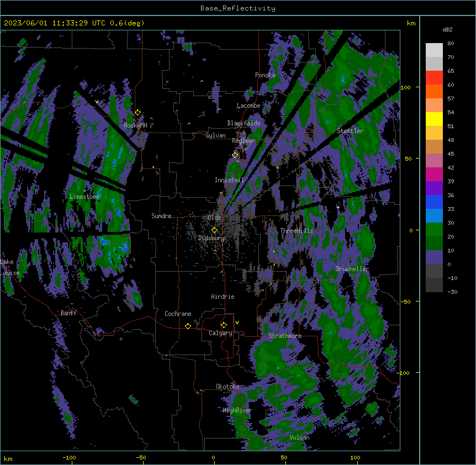
Task: Click the 100 tick on the vertical axis
Action: click(x=405, y=87)
